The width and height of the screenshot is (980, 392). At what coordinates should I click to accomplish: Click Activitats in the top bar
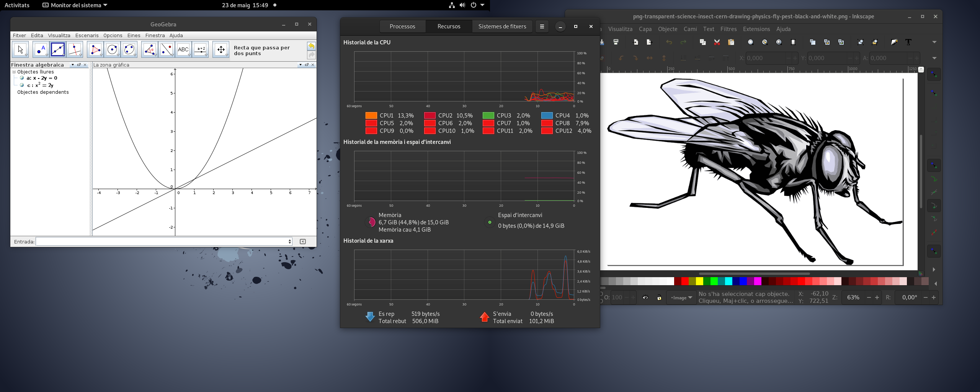[17, 5]
